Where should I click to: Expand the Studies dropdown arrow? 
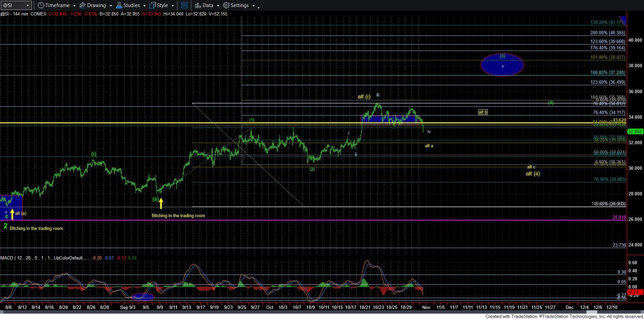pos(144,6)
